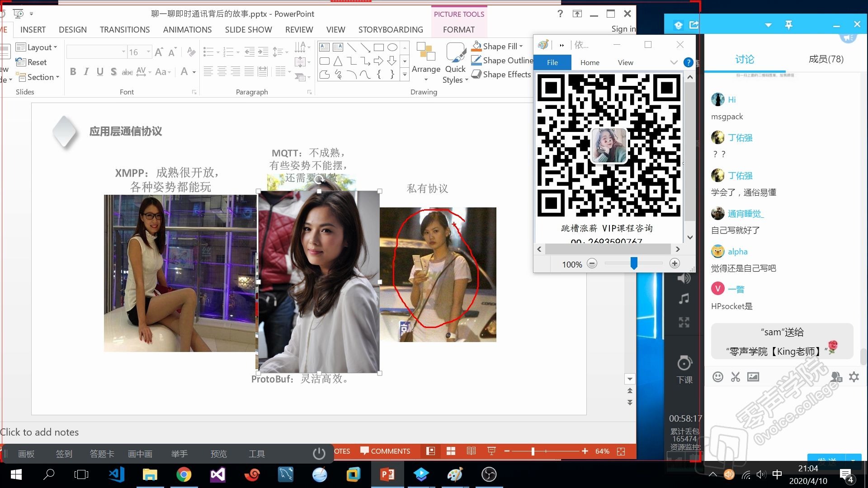
Task: Click the scissors screenshot icon in chat
Action: click(x=736, y=377)
